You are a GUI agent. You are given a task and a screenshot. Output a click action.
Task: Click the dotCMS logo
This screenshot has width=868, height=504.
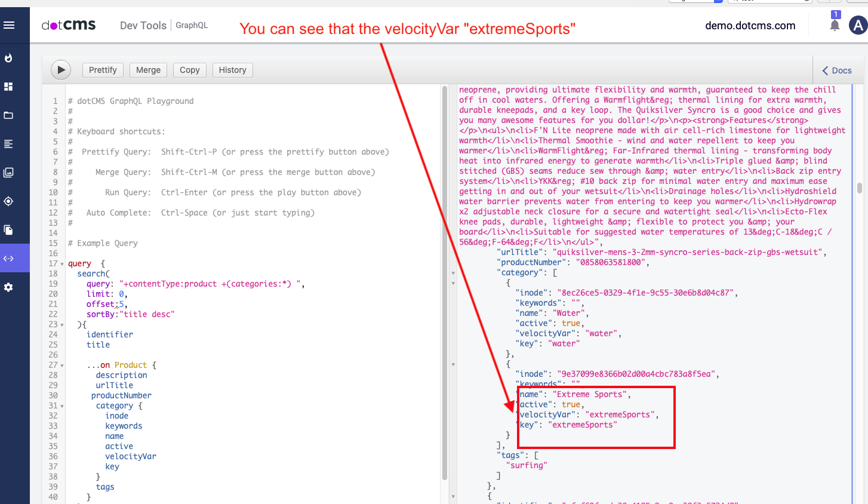click(68, 25)
